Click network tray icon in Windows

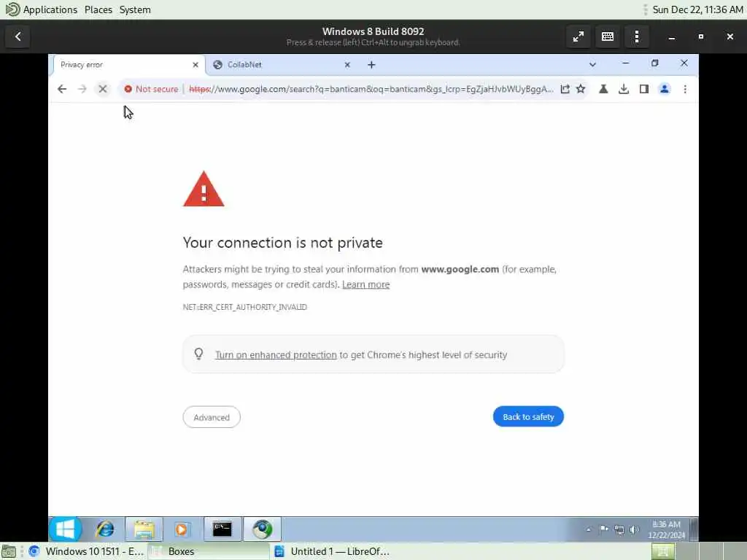619,529
